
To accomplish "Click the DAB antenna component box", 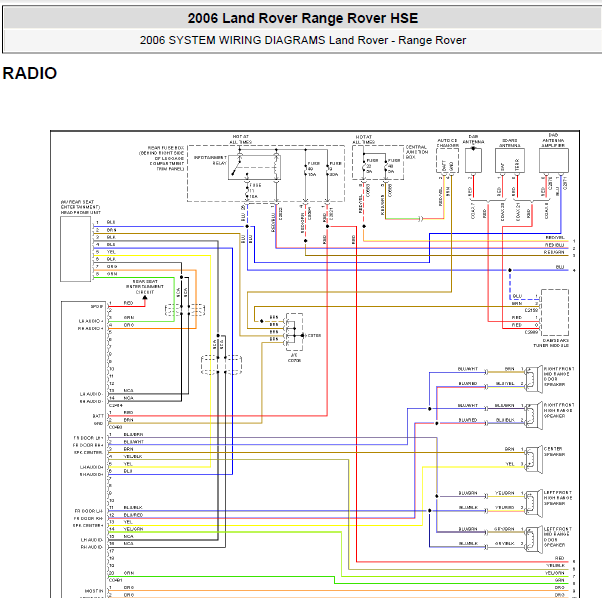I will tap(473, 160).
